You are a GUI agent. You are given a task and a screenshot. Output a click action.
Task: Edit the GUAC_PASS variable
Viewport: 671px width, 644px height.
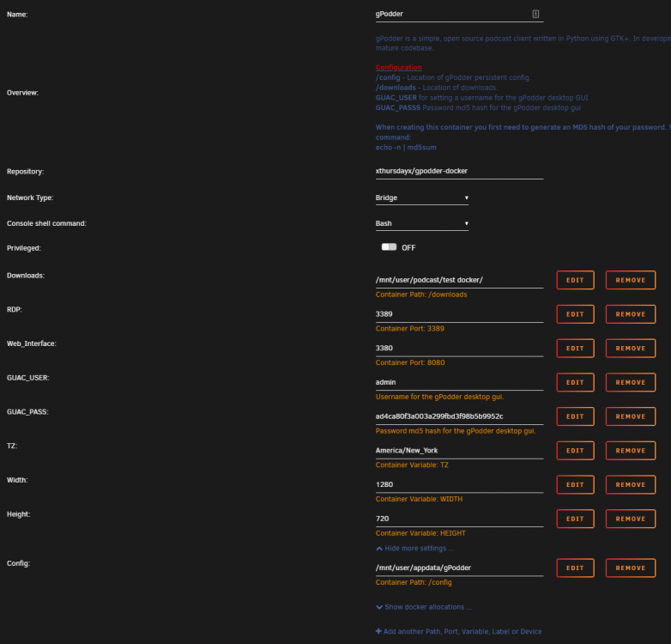[575, 416]
